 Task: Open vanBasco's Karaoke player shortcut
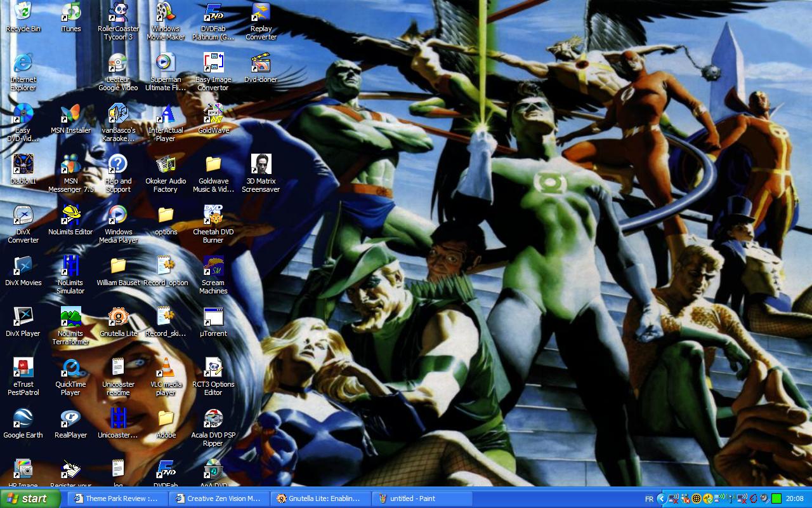click(118, 123)
